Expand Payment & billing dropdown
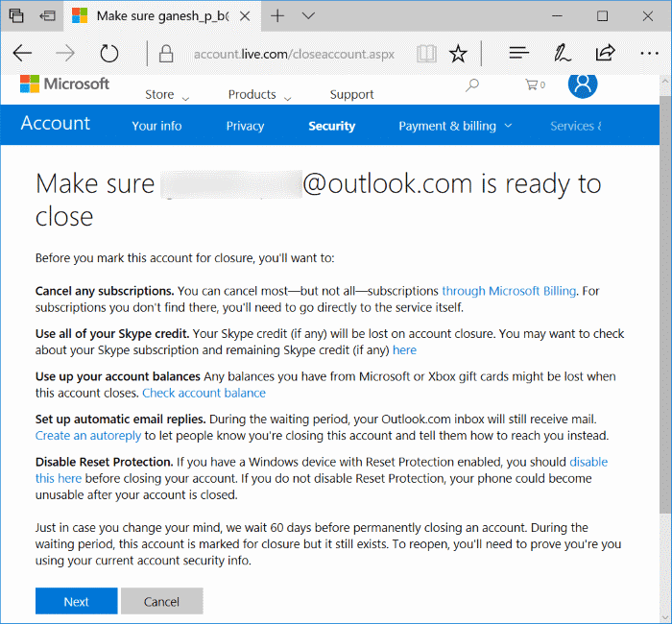The width and height of the screenshot is (672, 624). click(x=455, y=126)
